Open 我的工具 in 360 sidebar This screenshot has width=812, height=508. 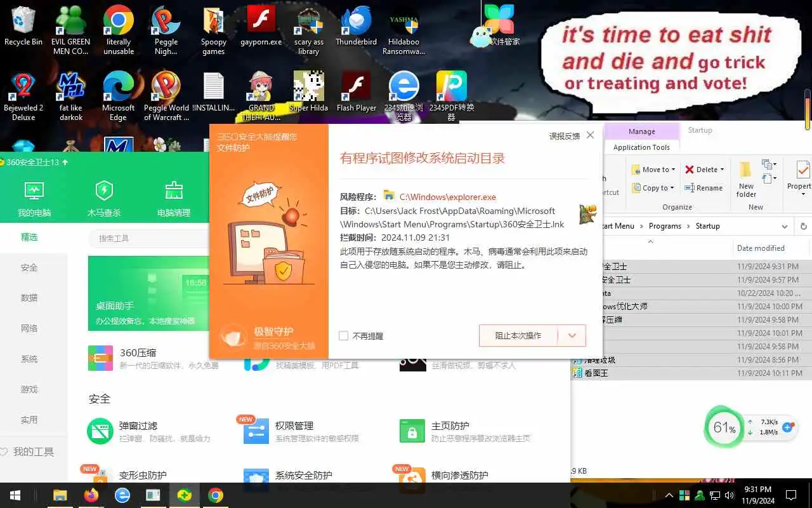[x=27, y=451]
